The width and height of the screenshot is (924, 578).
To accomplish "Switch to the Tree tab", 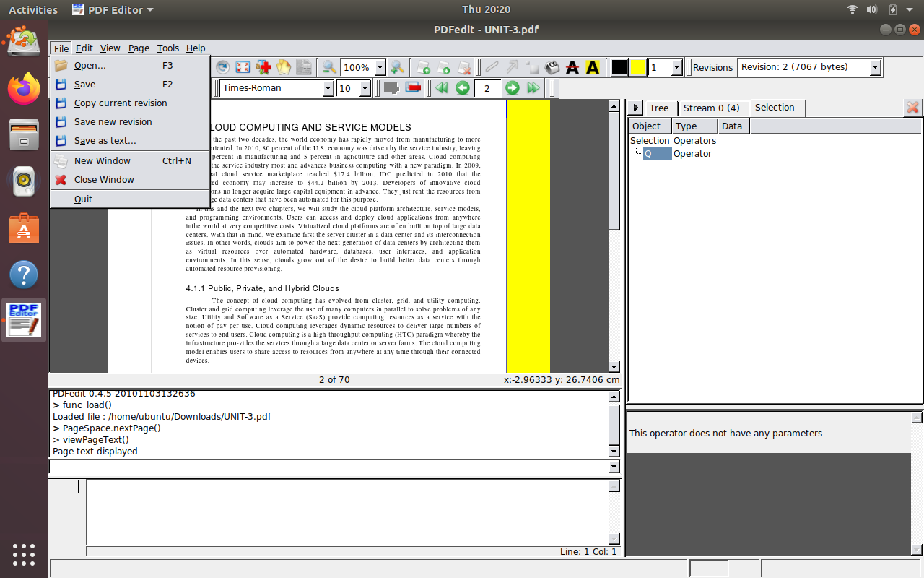I will 658,107.
